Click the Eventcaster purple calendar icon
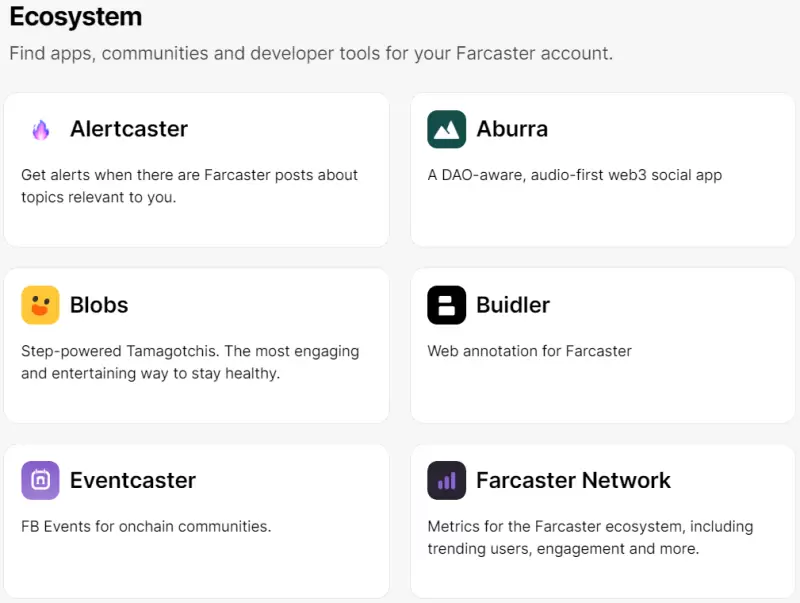The height and width of the screenshot is (603, 800). (40, 480)
